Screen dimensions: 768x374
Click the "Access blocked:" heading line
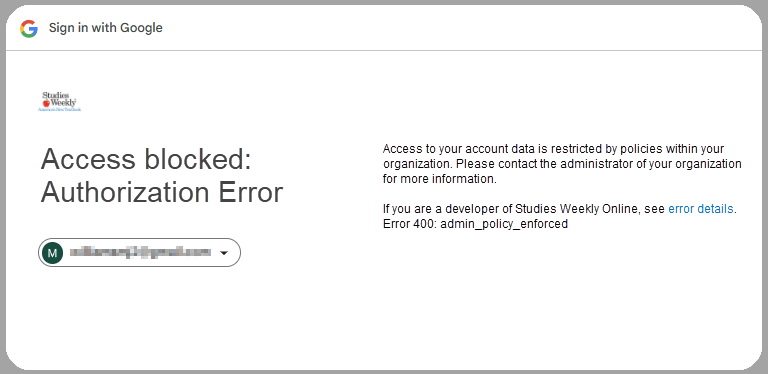click(x=146, y=159)
